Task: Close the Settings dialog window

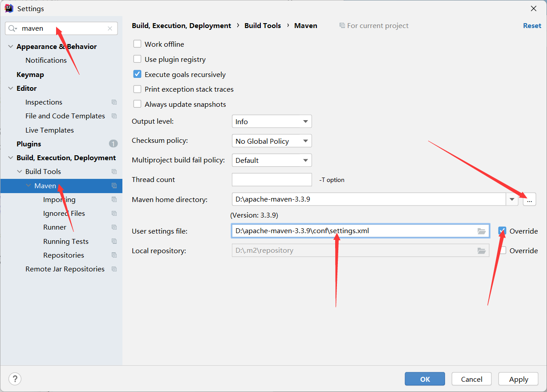Action: tap(534, 8)
